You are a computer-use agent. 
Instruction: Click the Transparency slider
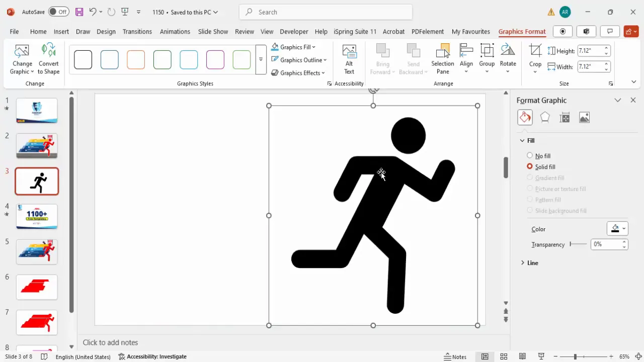pos(578,244)
